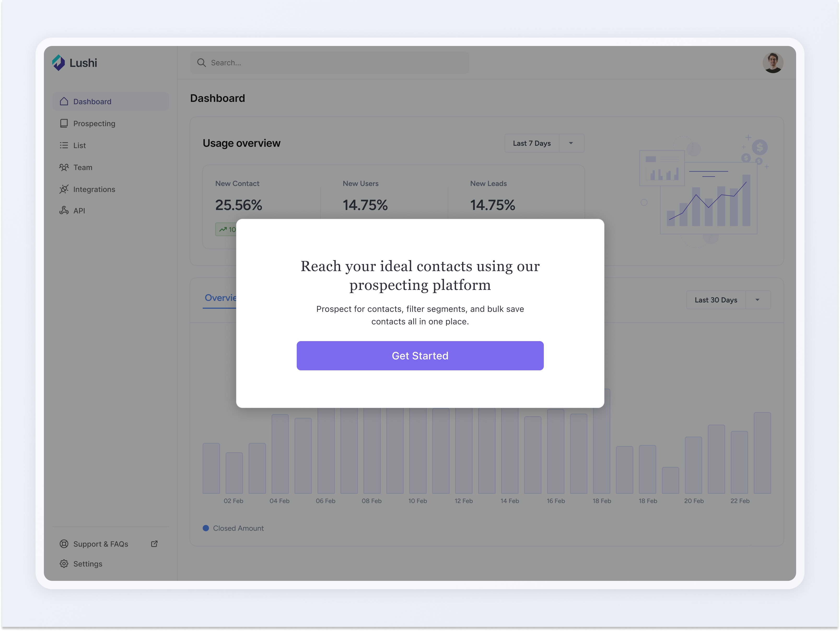Select the Dashboard home icon

[64, 101]
